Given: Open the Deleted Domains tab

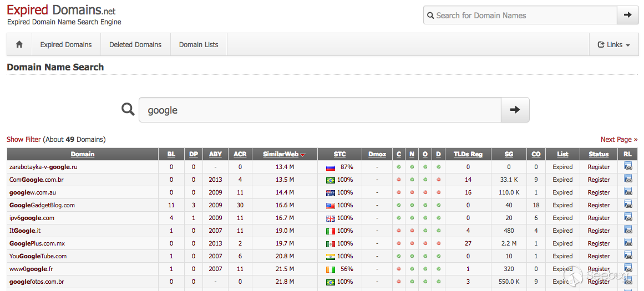Looking at the screenshot, I should pos(135,45).
